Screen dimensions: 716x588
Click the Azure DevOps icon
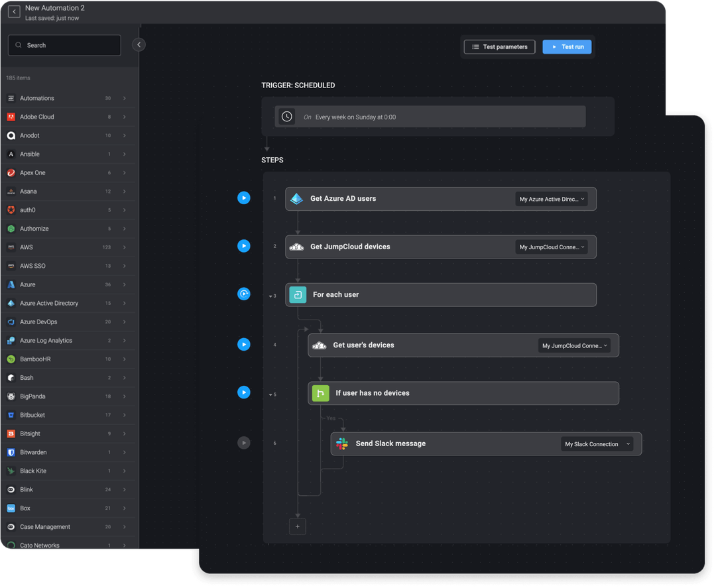tap(11, 322)
